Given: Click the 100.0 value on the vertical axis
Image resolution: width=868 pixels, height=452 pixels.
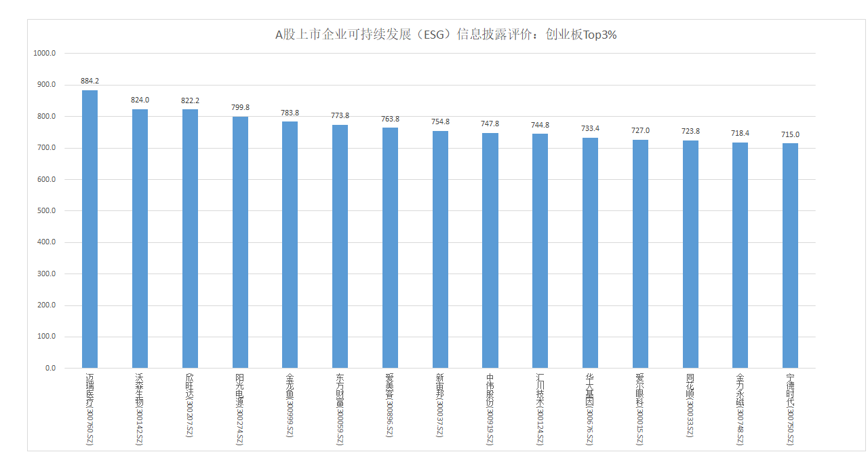Looking at the screenshot, I should (46, 337).
